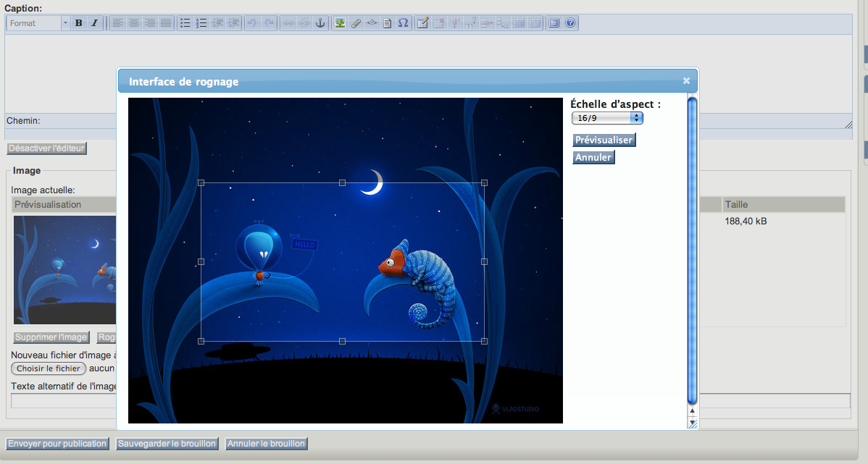Click Choisir le fichier to upload image
The width and height of the screenshot is (868, 464).
pos(49,368)
